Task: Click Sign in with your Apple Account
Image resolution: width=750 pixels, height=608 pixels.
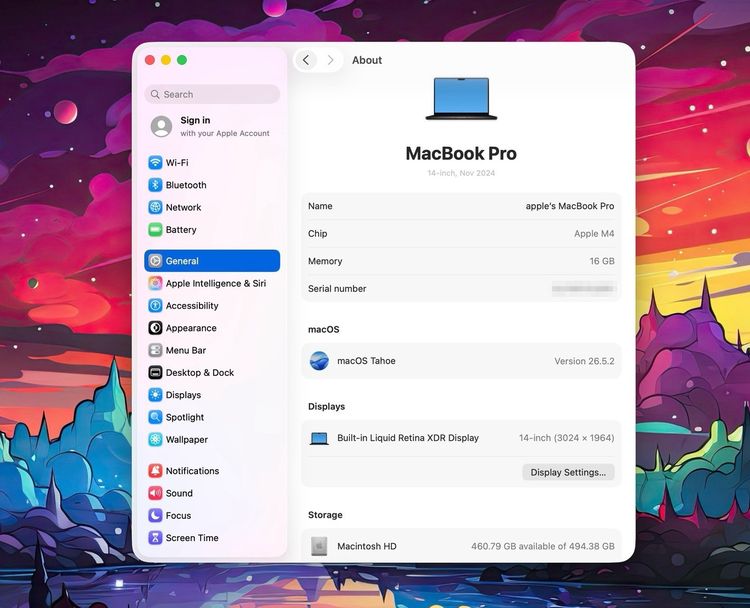Action: (212, 126)
